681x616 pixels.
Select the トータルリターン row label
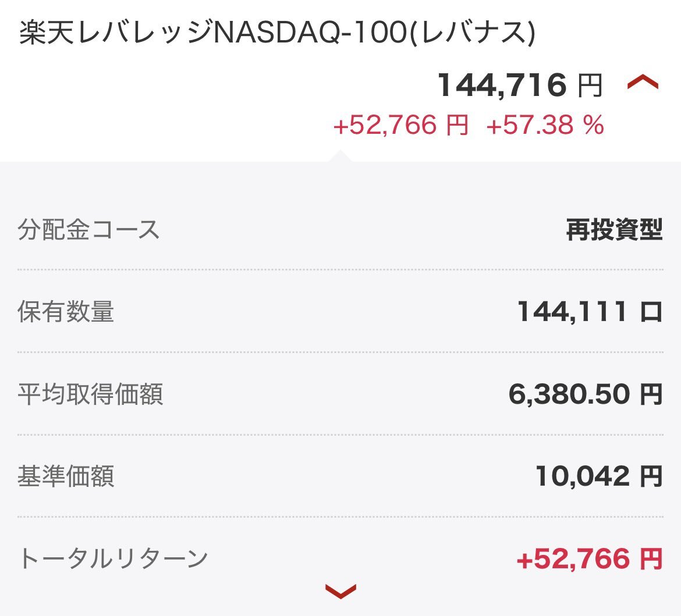(x=112, y=558)
